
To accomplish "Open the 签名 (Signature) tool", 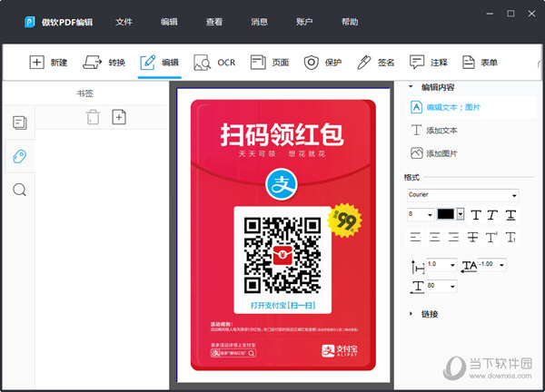I will 376,63.
